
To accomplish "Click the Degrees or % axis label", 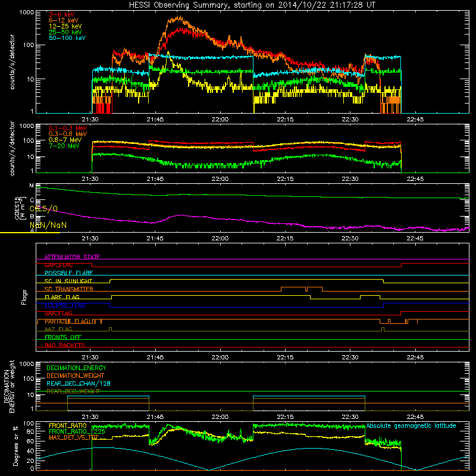I will [15, 446].
